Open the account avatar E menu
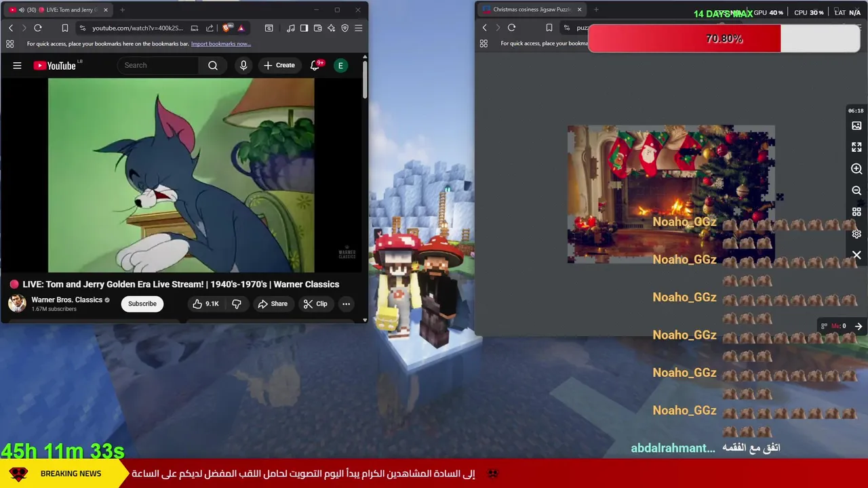Viewport: 868px width, 488px height. point(340,66)
